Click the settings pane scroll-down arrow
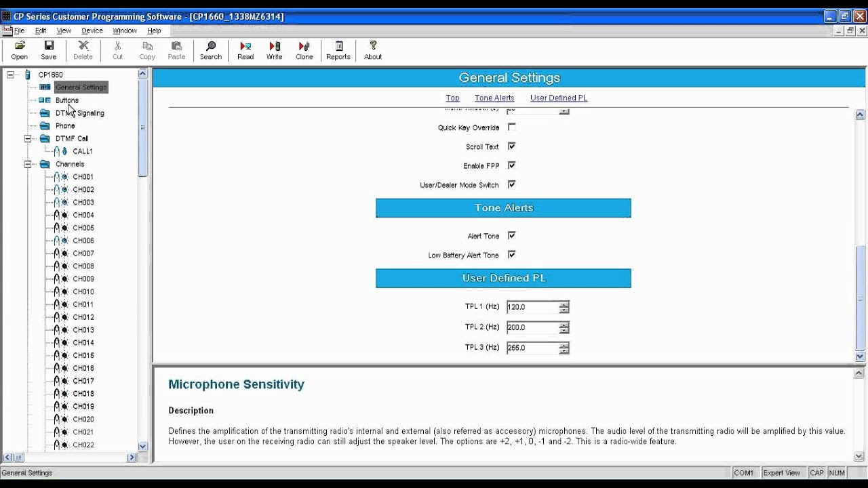 point(861,357)
